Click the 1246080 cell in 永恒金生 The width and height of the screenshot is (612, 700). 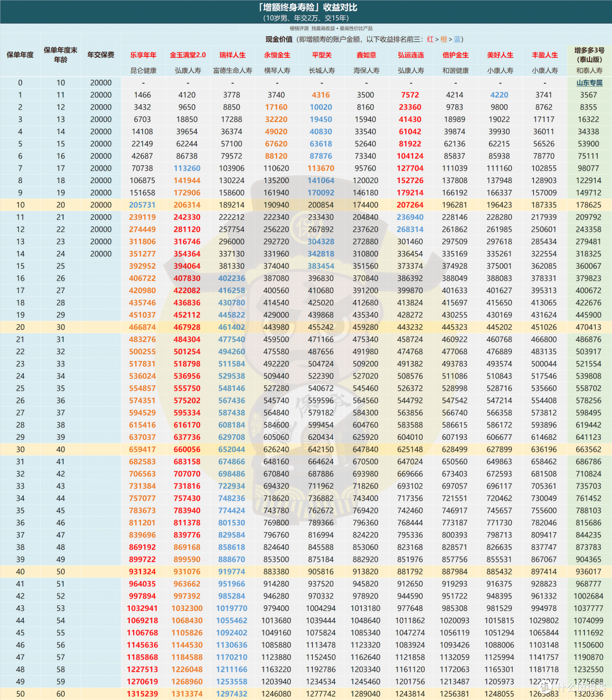coord(277,694)
